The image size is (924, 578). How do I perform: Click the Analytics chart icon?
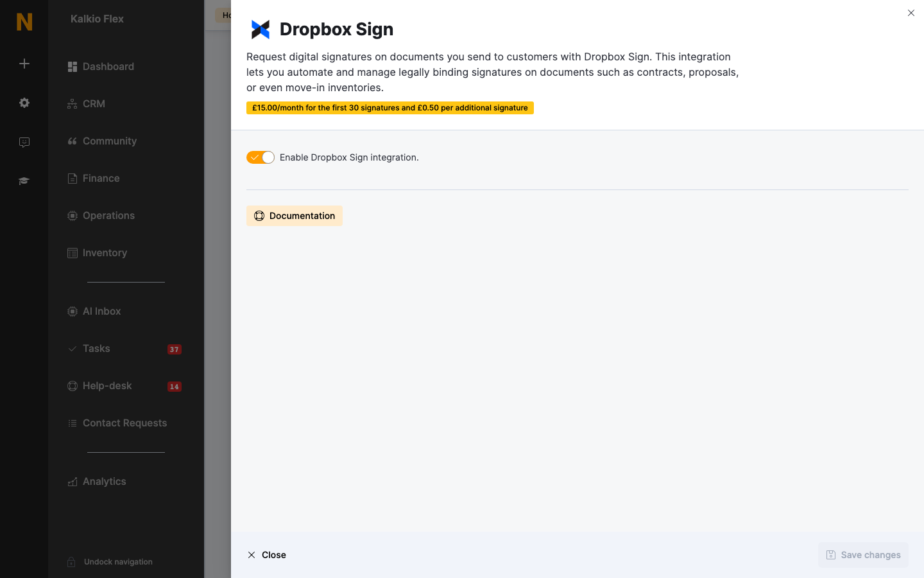[73, 482]
